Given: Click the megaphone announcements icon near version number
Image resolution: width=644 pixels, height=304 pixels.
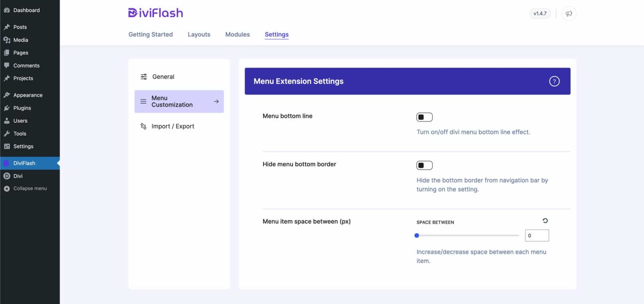Looking at the screenshot, I should tap(569, 13).
